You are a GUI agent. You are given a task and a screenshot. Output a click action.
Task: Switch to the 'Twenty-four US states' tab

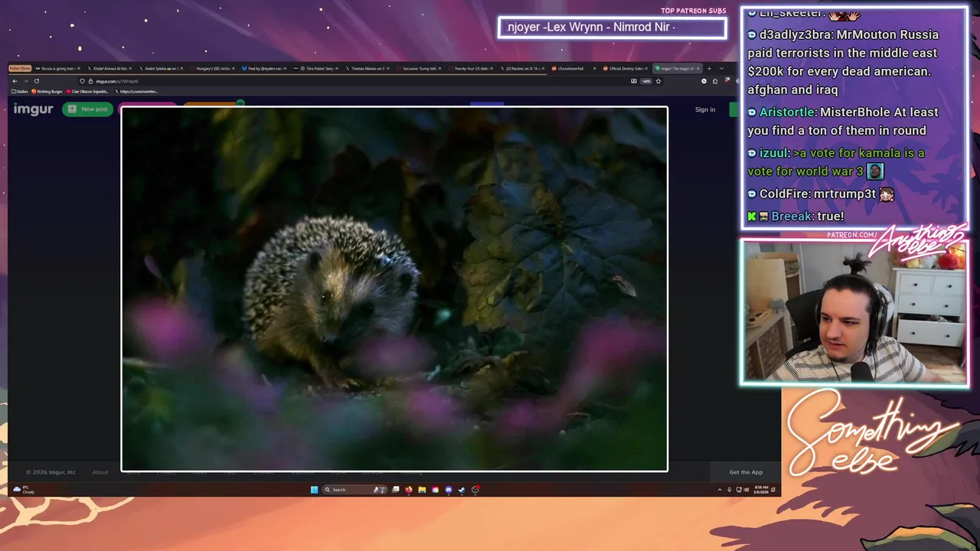tap(471, 68)
